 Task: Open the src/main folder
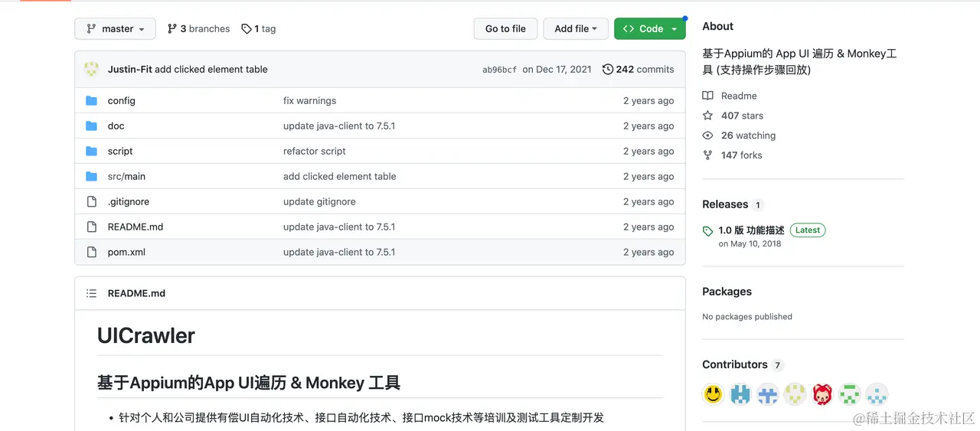pos(126,176)
